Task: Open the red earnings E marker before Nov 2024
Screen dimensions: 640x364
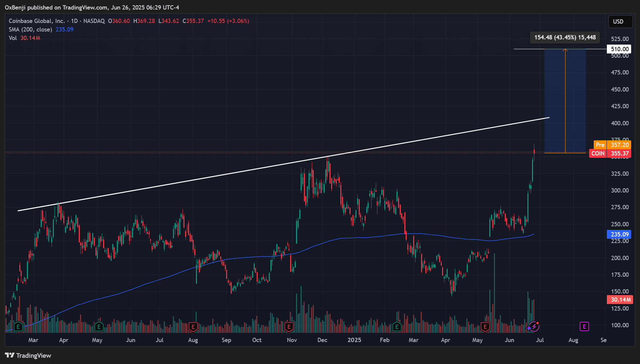Action: pos(289,327)
